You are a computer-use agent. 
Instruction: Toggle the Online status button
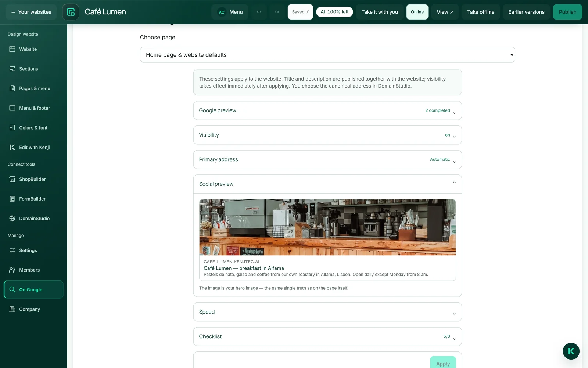tap(417, 12)
